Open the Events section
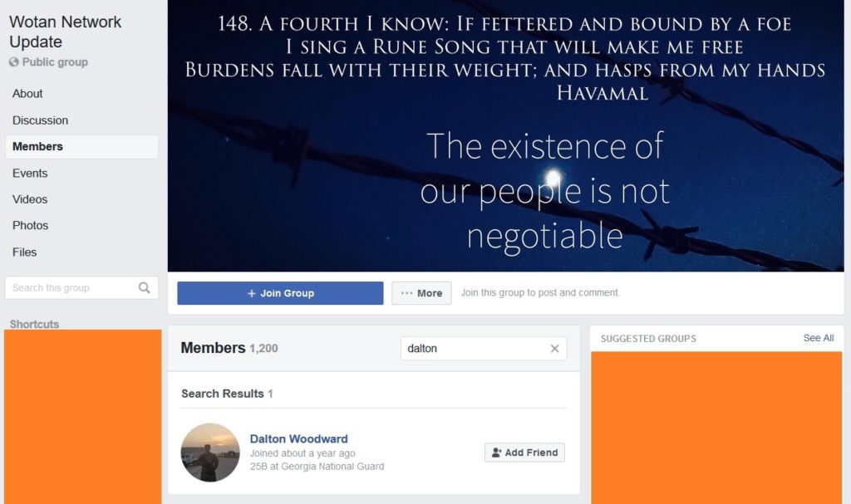Viewport: 851px width, 504px height. coord(30,173)
